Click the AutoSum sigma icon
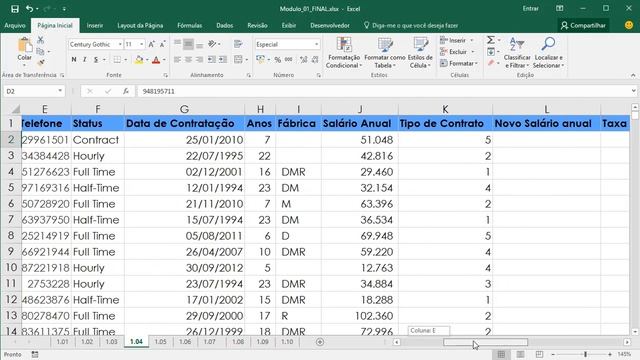The height and width of the screenshot is (360, 640). pyautogui.click(x=491, y=40)
